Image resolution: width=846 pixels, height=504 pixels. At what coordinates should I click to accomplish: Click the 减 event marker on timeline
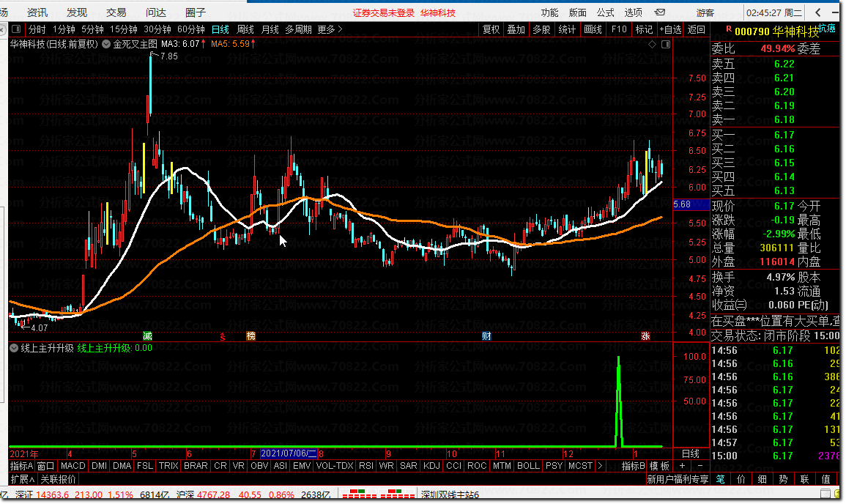(x=147, y=336)
